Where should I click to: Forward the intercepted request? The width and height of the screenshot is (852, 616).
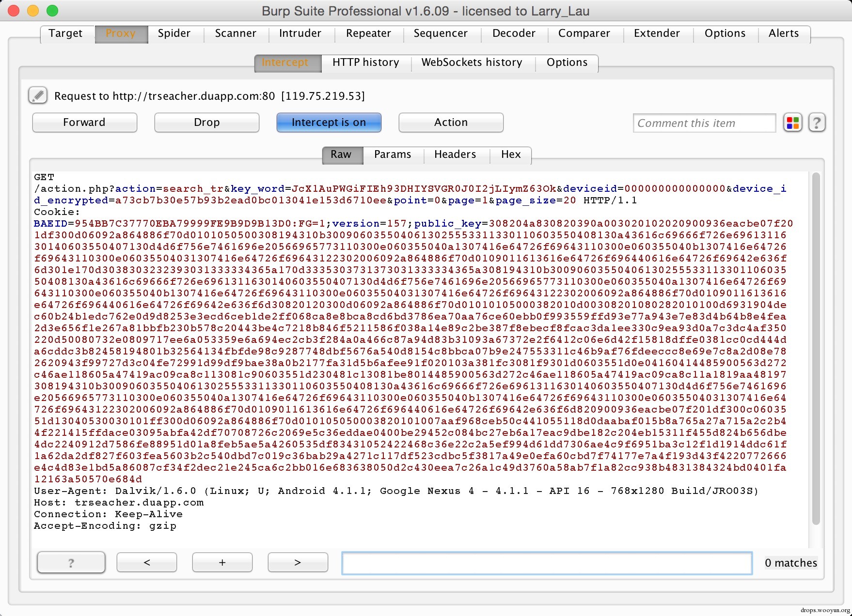(x=85, y=123)
